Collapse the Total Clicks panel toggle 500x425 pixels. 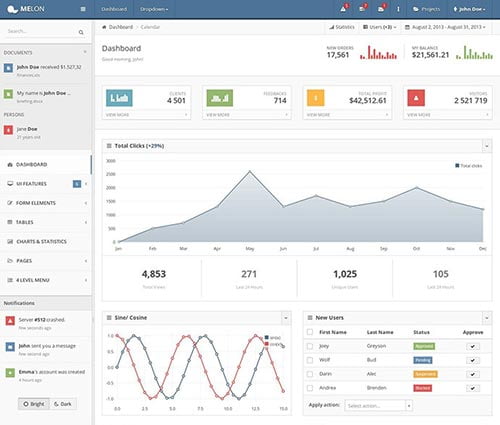coord(487,146)
